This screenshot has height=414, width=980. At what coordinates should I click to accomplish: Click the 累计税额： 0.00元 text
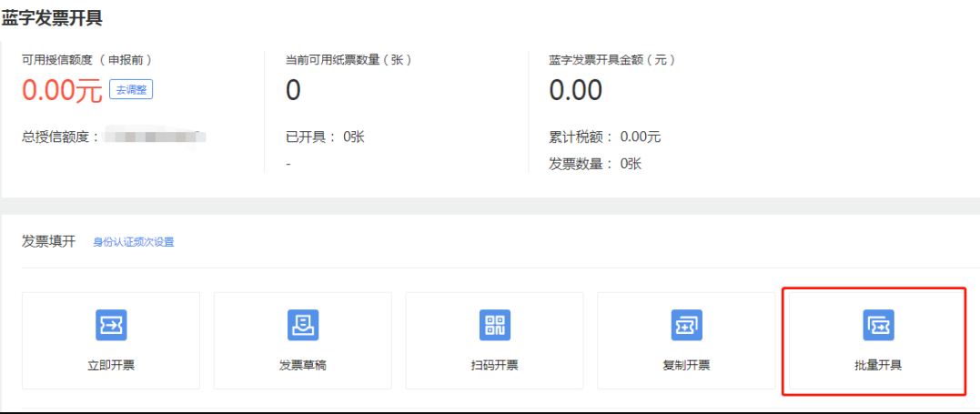pyautogui.click(x=604, y=137)
